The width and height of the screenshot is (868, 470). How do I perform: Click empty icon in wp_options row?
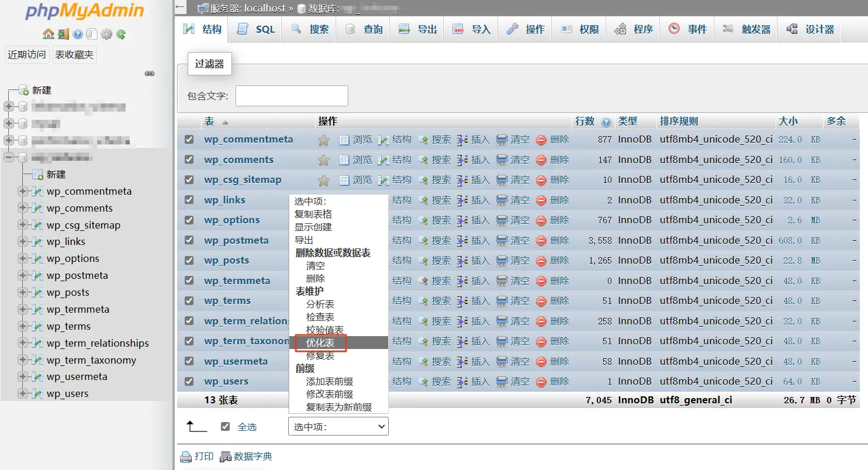(502, 220)
